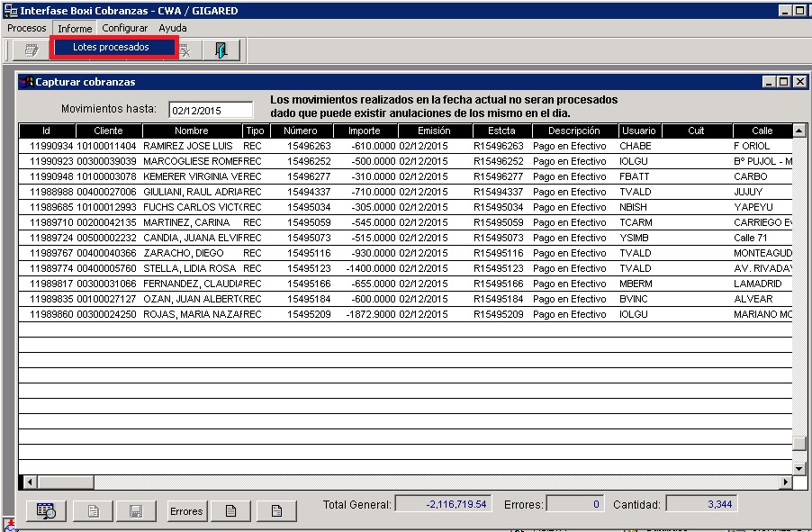Click the Total General amount box
The width and height of the screenshot is (812, 532).
pos(443,503)
